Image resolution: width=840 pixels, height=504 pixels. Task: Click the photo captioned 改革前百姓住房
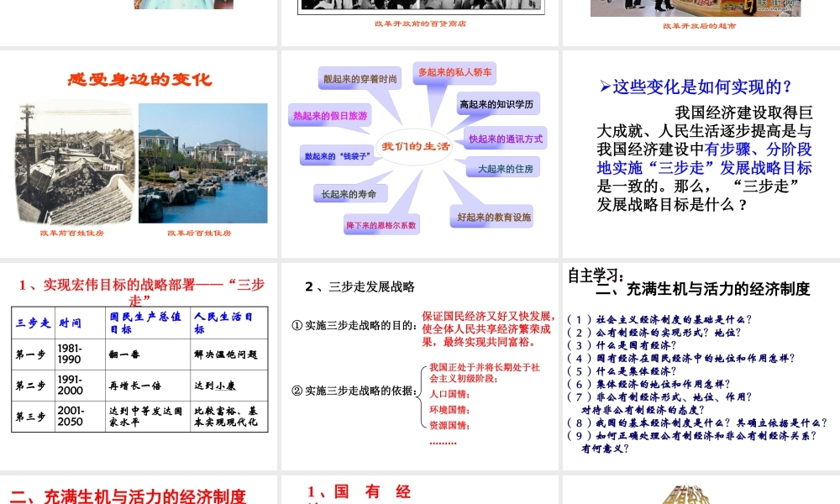pyautogui.click(x=74, y=163)
